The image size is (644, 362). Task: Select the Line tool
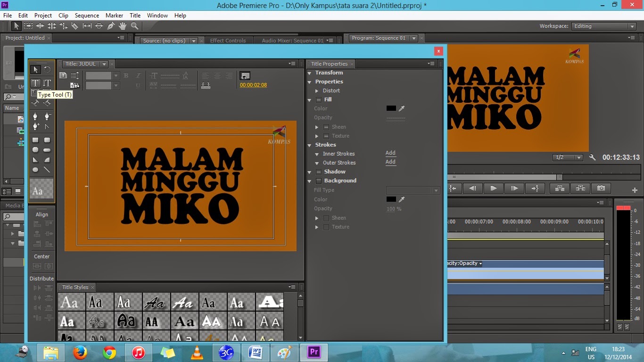pos(47,170)
